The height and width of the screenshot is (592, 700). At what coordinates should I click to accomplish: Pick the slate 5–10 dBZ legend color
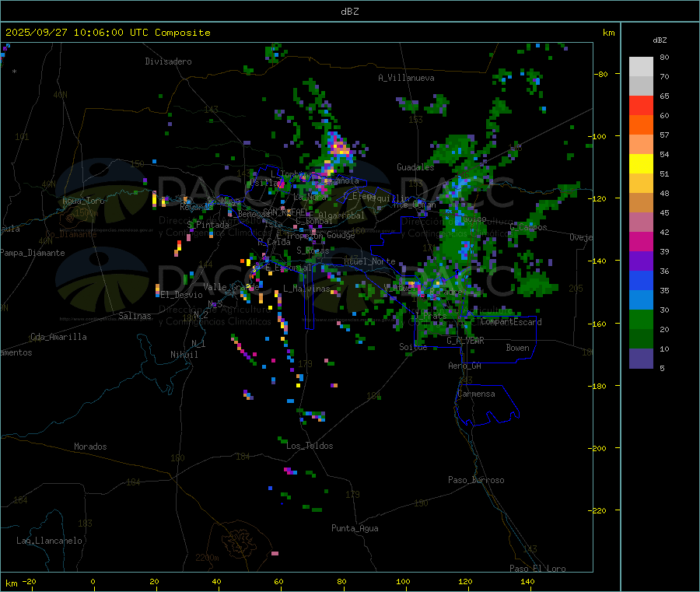pyautogui.click(x=641, y=359)
